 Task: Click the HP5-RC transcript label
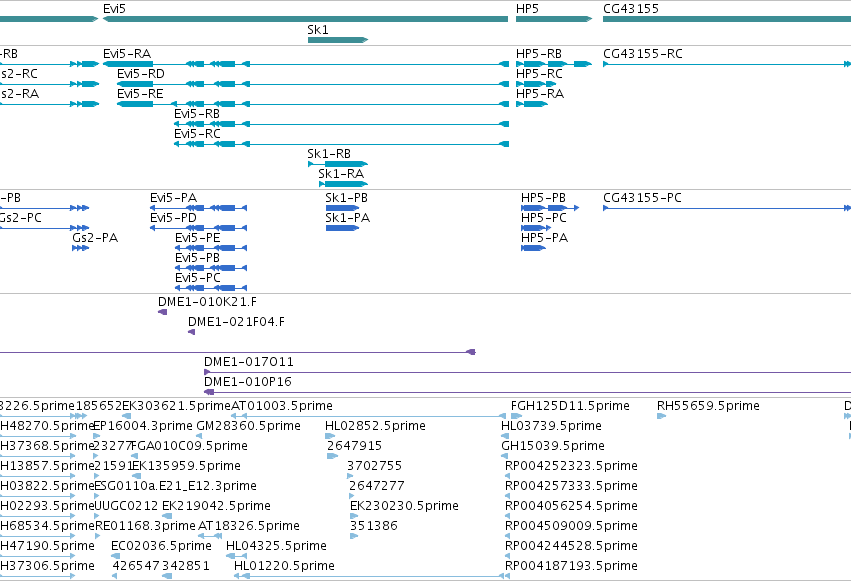pos(539,74)
